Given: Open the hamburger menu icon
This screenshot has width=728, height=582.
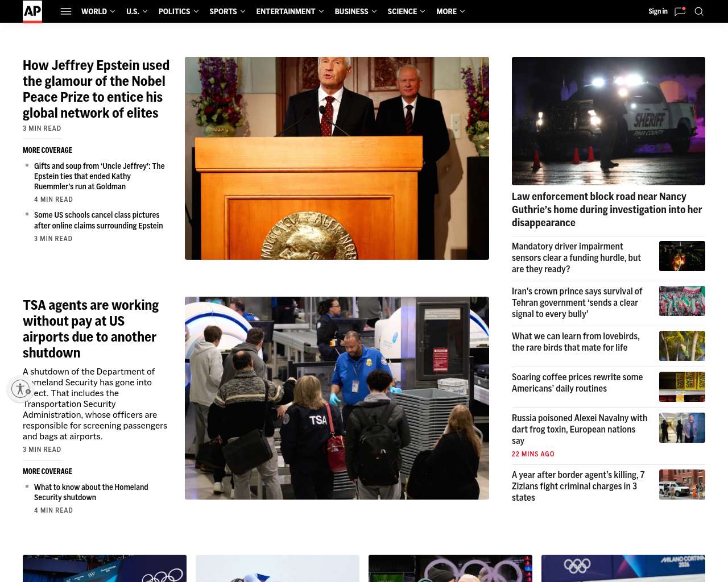Looking at the screenshot, I should coord(66,11).
